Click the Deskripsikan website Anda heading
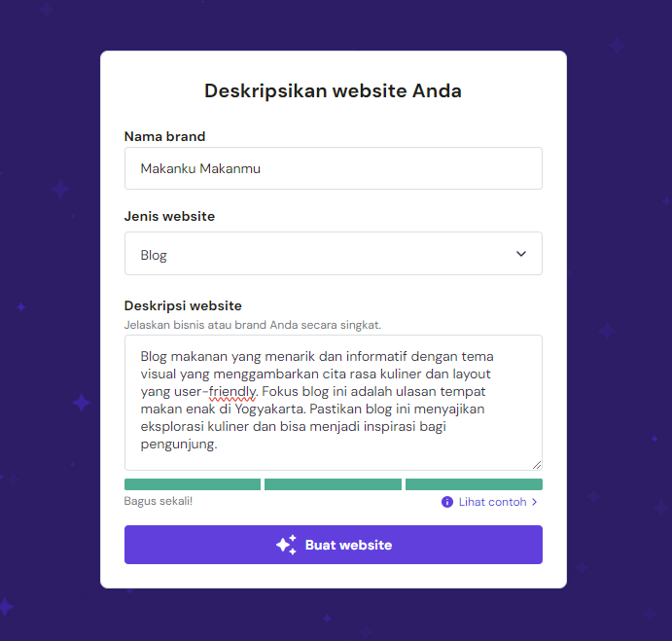672x641 pixels. coord(333,91)
